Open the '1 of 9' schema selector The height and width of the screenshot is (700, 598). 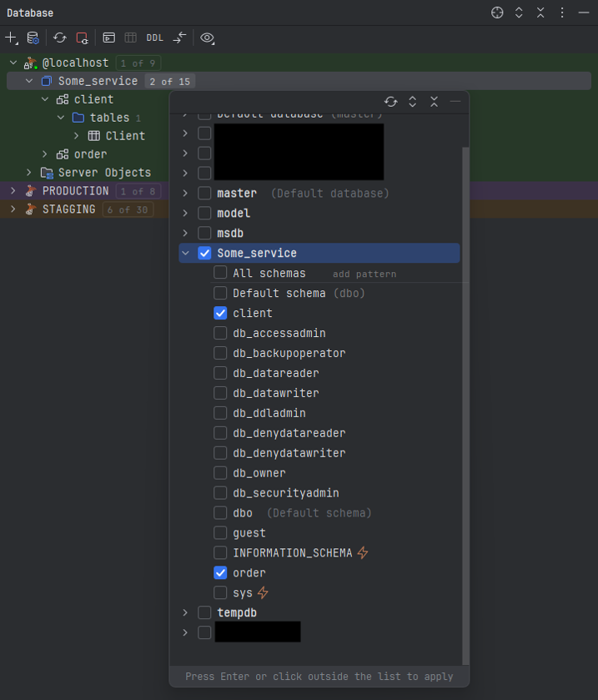click(138, 63)
